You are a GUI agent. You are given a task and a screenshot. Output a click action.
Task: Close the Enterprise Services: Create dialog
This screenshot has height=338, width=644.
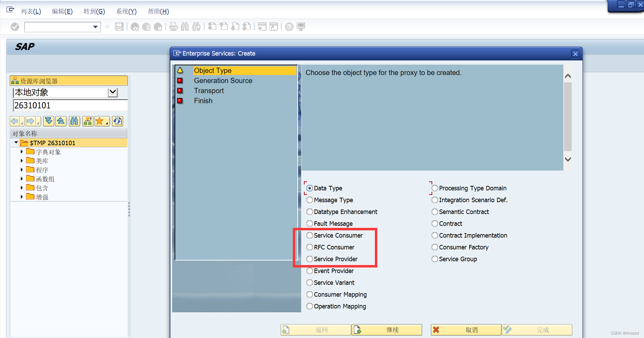(575, 54)
